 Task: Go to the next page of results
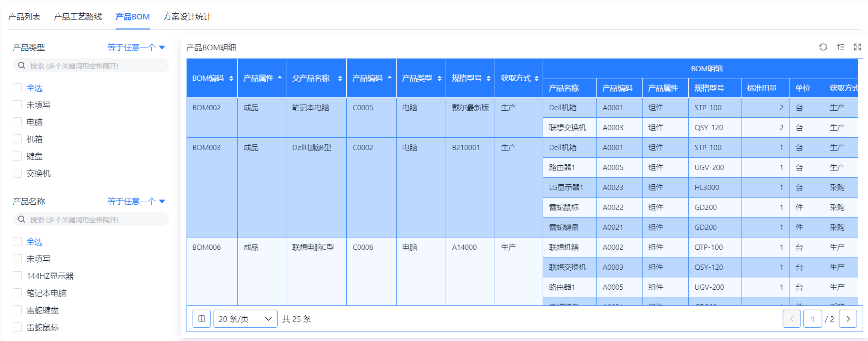coord(848,319)
